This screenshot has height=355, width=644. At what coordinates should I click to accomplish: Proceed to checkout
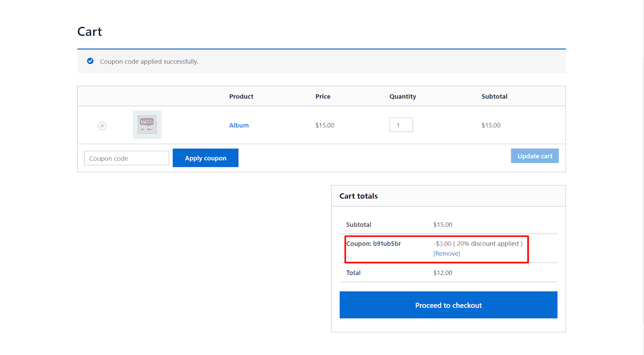point(448,305)
